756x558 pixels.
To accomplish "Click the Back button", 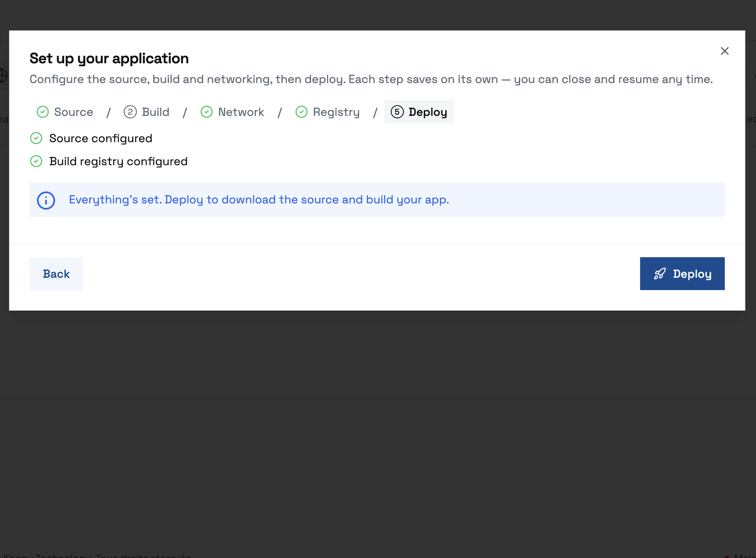I will point(56,274).
